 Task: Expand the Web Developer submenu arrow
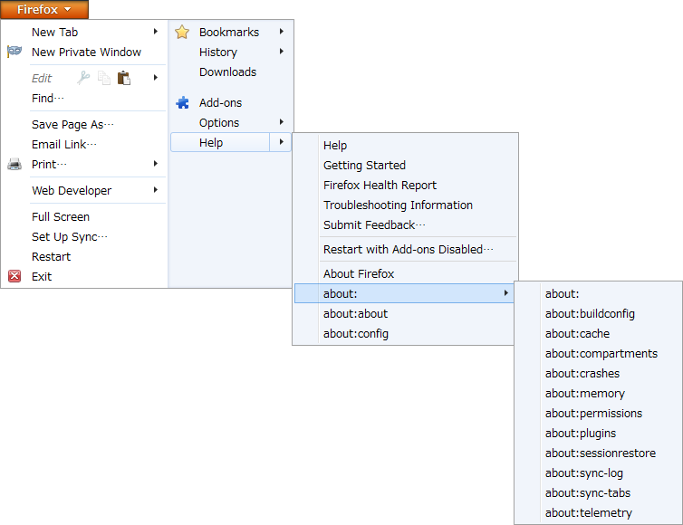tap(156, 190)
